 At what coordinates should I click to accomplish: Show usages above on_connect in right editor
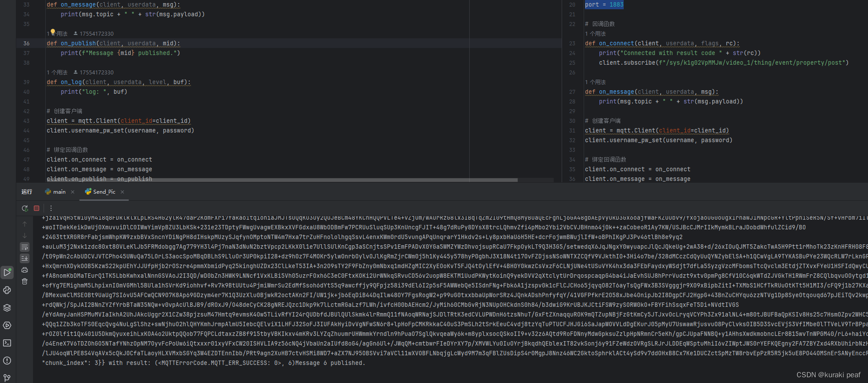(x=595, y=34)
